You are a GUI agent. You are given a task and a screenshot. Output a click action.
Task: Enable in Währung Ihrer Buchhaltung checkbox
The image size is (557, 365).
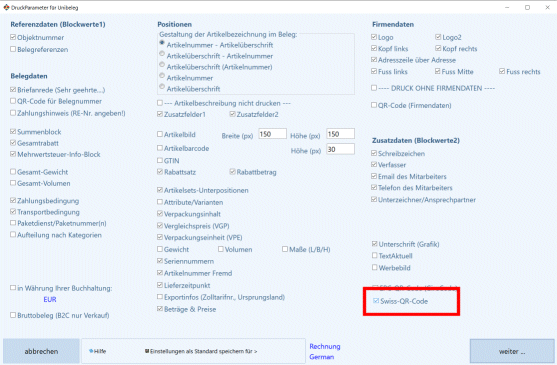(x=13, y=288)
